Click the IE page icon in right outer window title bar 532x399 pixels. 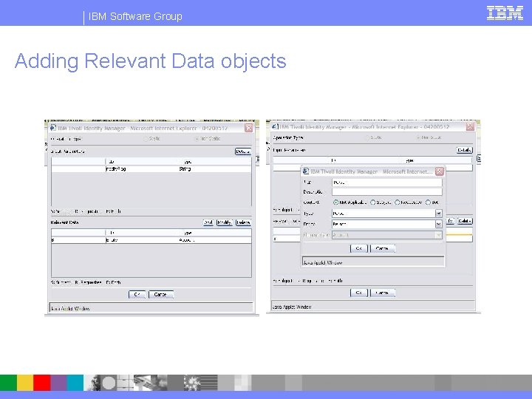(275, 126)
